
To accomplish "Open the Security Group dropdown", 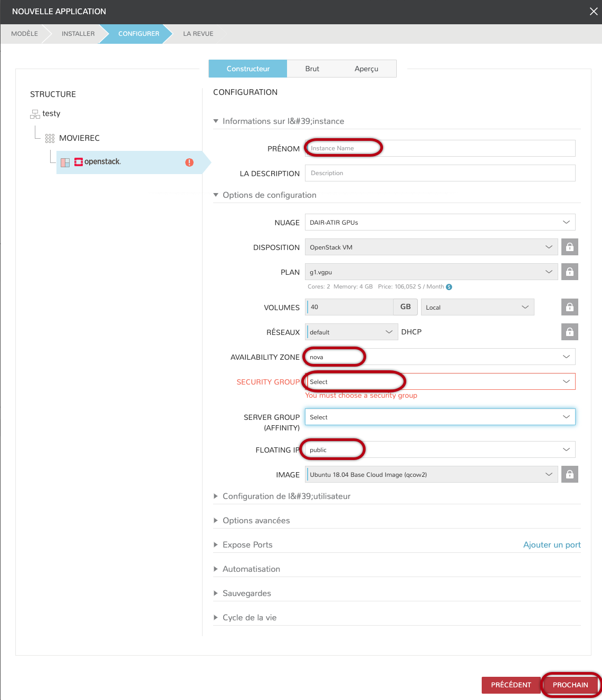I will (439, 381).
